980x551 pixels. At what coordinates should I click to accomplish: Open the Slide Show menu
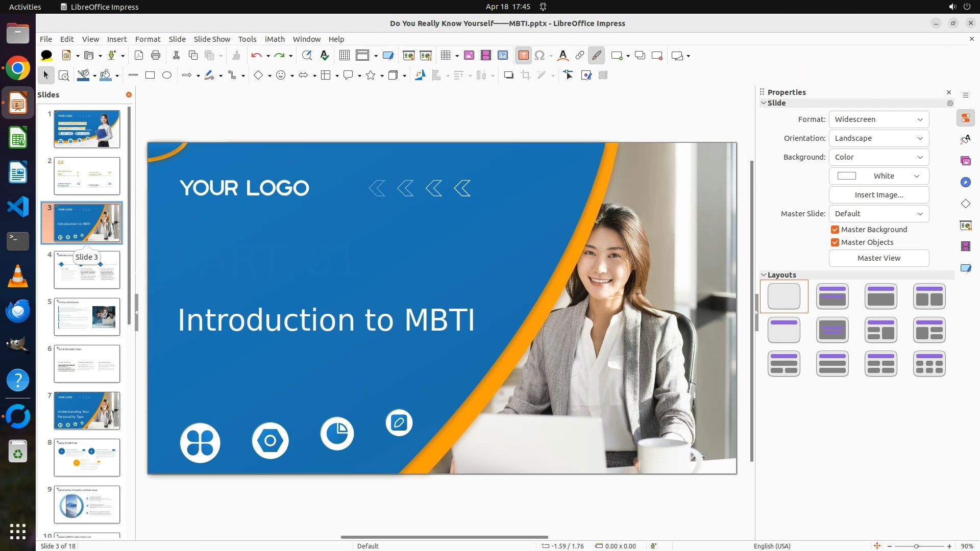pyautogui.click(x=211, y=39)
